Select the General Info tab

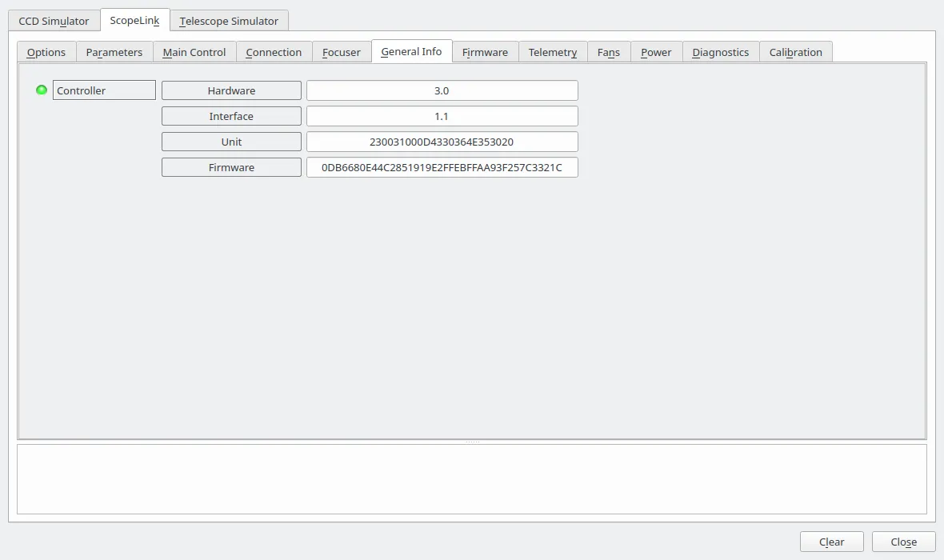(x=412, y=51)
